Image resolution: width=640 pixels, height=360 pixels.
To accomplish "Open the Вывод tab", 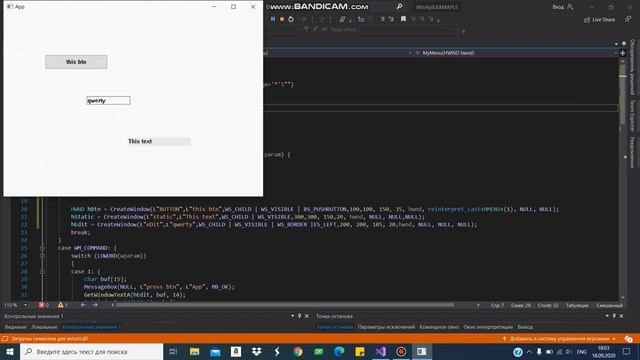I will click(525, 327).
